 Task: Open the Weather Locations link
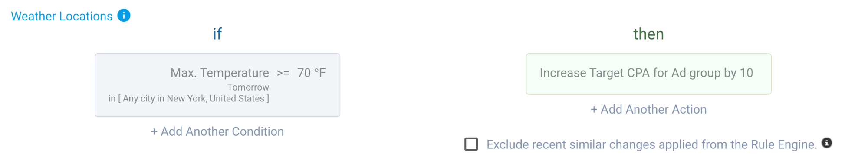click(62, 16)
